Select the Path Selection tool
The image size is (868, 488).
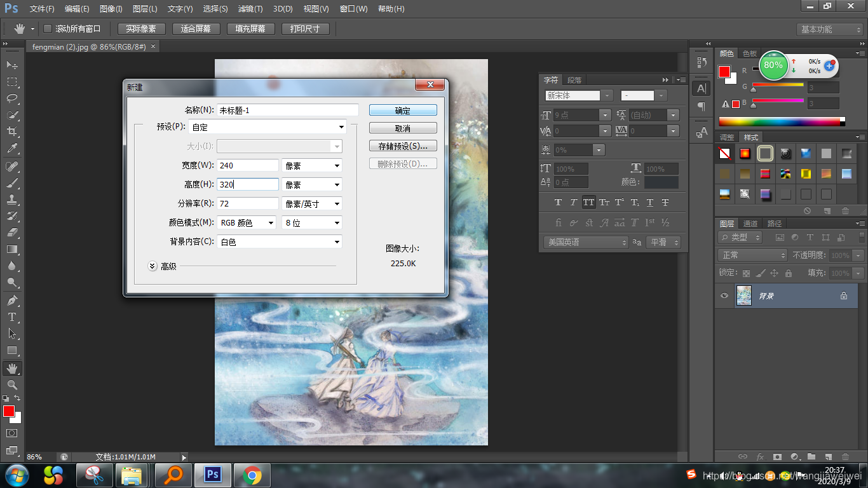12,333
